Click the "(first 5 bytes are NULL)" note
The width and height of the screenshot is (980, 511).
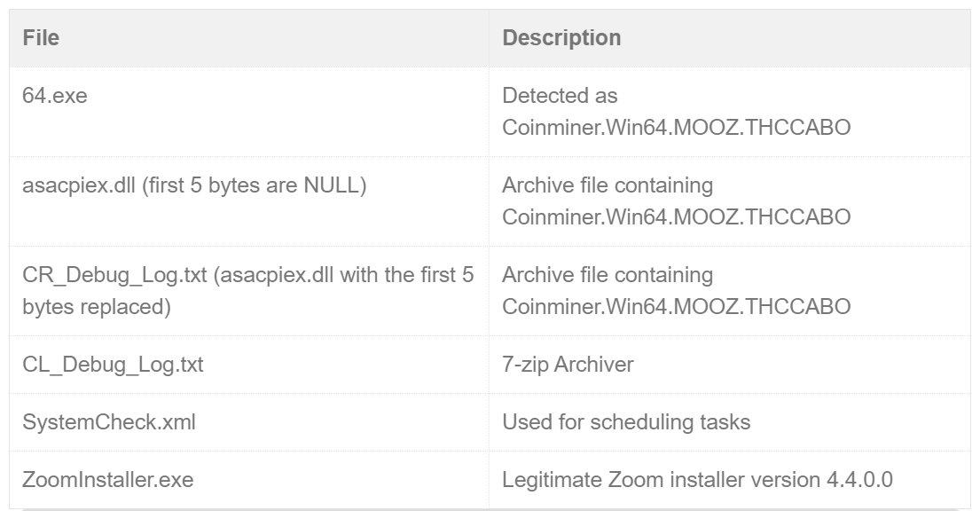click(x=255, y=185)
